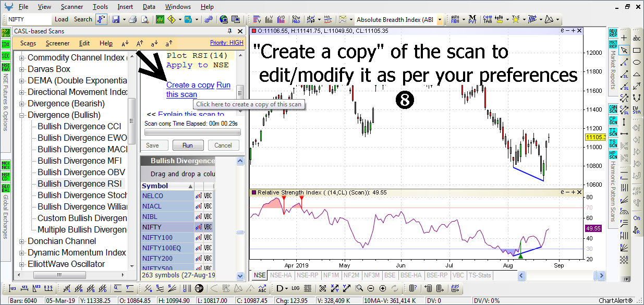Select the crosshair plus drawing tool
Viewport: 644px width, 305px height.
click(x=624, y=38)
